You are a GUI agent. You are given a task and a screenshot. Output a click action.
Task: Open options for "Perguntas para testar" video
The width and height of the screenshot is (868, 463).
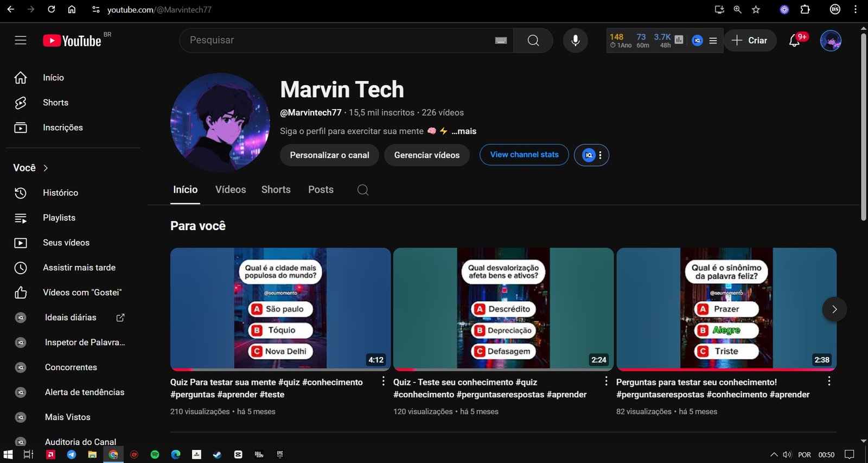[x=829, y=381]
